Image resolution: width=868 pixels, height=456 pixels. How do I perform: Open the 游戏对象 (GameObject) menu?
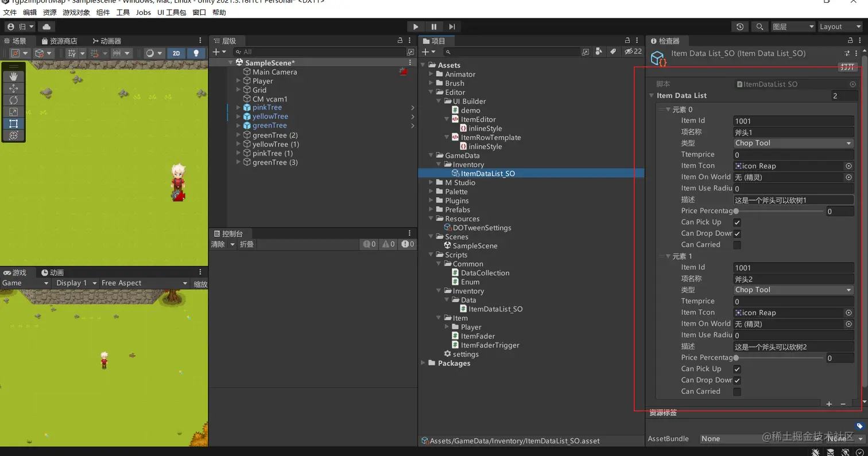[76, 12]
